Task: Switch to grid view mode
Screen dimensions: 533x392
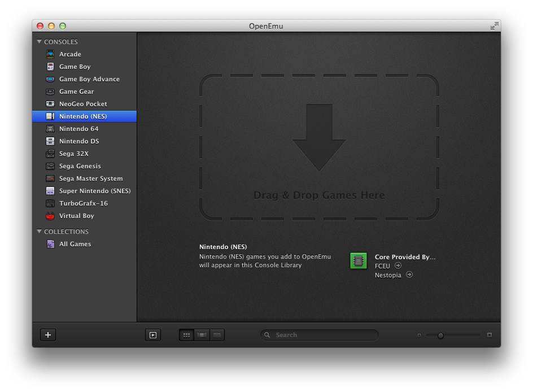Action: pyautogui.click(x=186, y=334)
